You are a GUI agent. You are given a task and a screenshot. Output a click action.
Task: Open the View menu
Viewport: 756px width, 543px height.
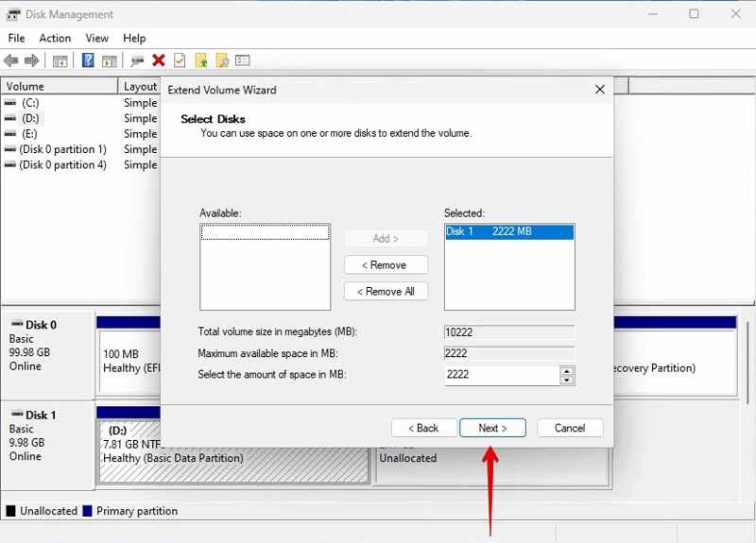click(x=97, y=38)
